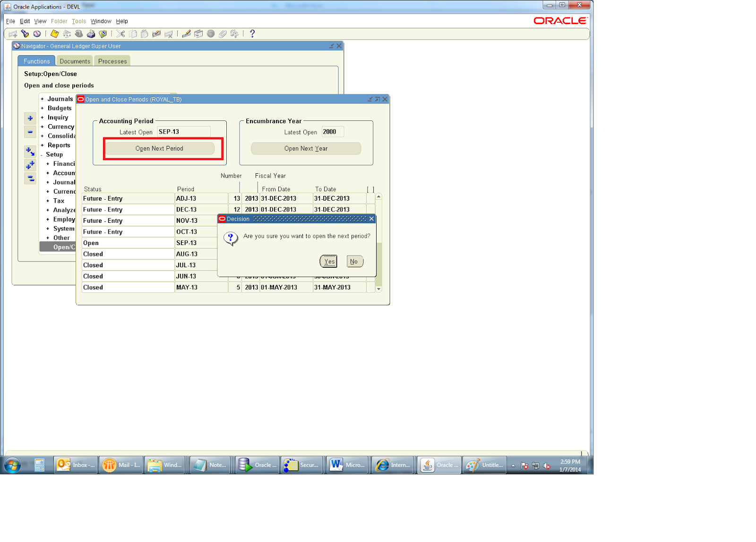The image size is (756, 542).
Task: Open the View menu
Action: [x=40, y=21]
